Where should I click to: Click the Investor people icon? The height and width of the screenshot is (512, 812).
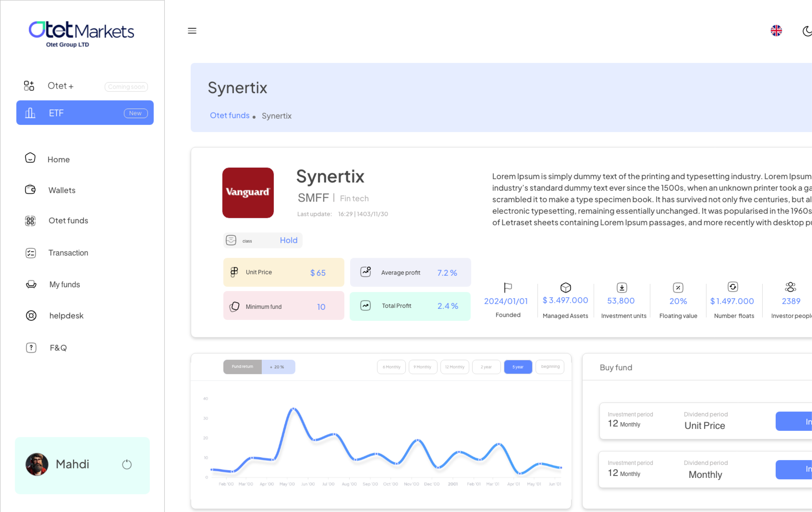pos(790,287)
